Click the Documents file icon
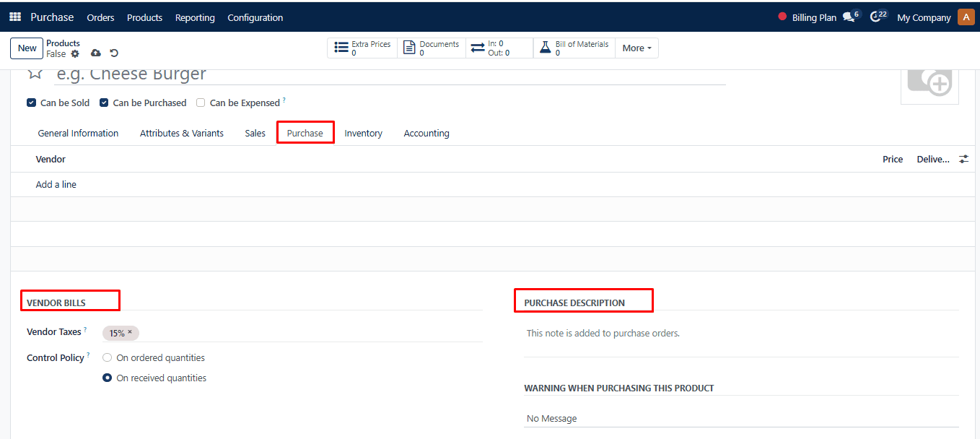The image size is (980, 439). click(408, 48)
